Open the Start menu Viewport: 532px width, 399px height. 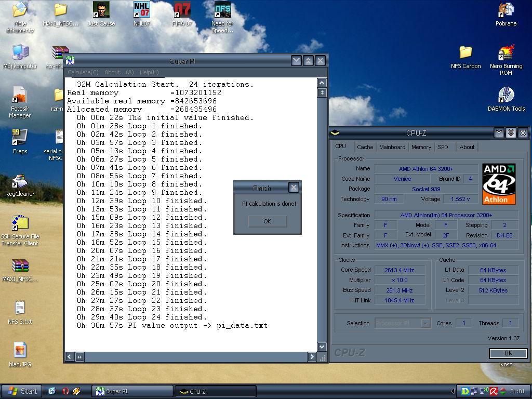coord(22,391)
